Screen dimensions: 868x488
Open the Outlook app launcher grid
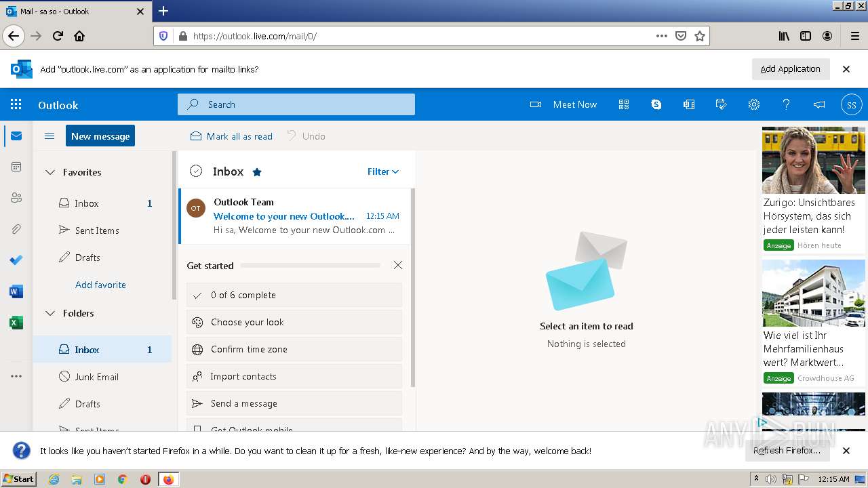[x=16, y=104]
